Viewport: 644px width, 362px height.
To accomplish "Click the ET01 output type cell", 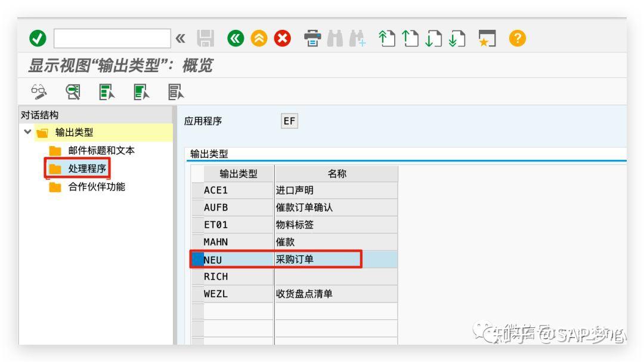I will tap(239, 225).
